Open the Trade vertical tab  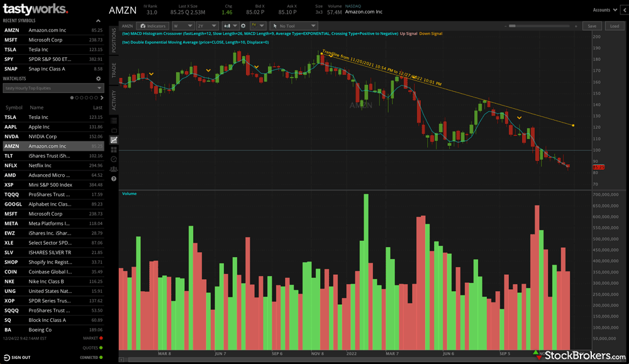(x=114, y=70)
